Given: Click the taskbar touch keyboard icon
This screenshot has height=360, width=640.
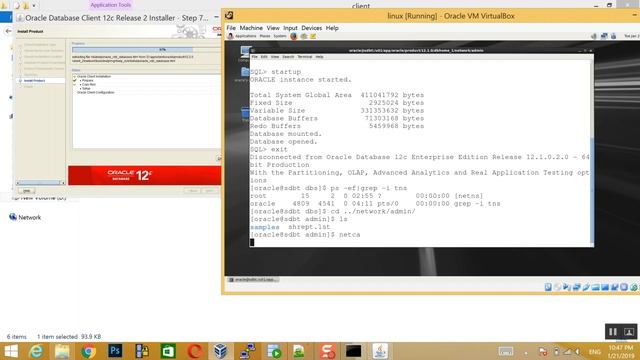Looking at the screenshot, I should (x=506, y=351).
